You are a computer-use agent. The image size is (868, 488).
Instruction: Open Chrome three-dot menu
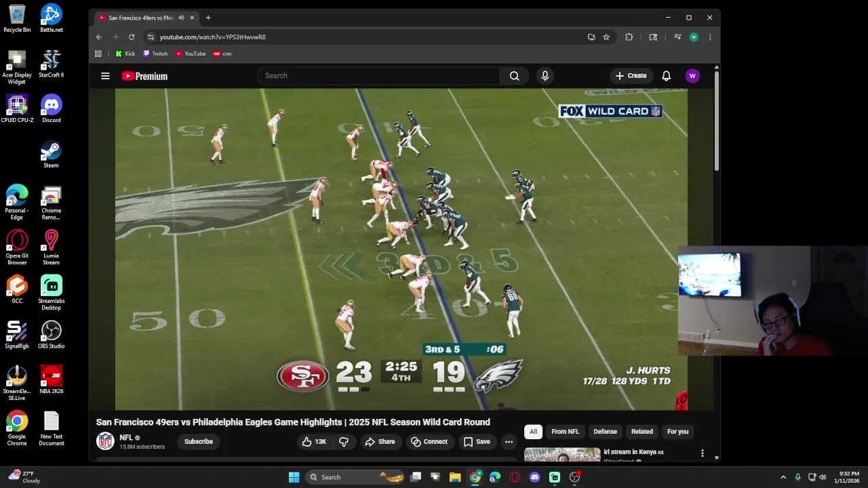pos(710,37)
